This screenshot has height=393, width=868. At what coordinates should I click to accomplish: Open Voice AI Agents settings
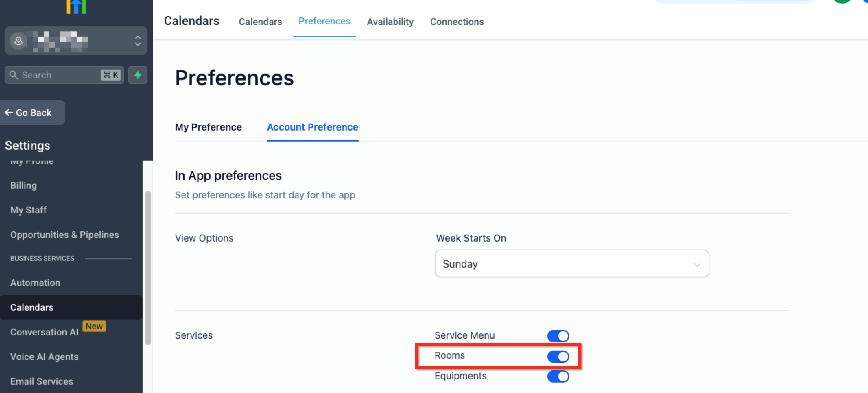click(x=44, y=357)
